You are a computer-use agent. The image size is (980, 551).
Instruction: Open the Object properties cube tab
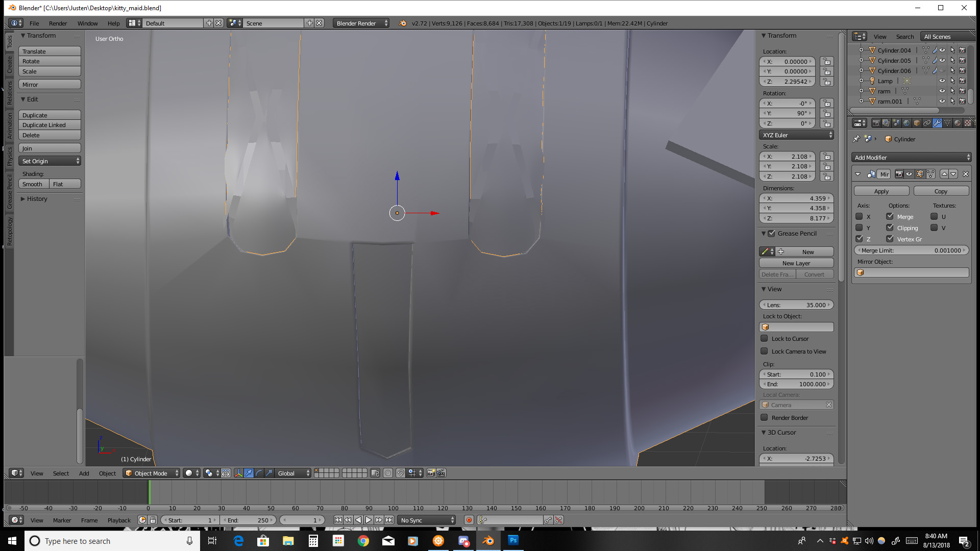click(x=916, y=123)
